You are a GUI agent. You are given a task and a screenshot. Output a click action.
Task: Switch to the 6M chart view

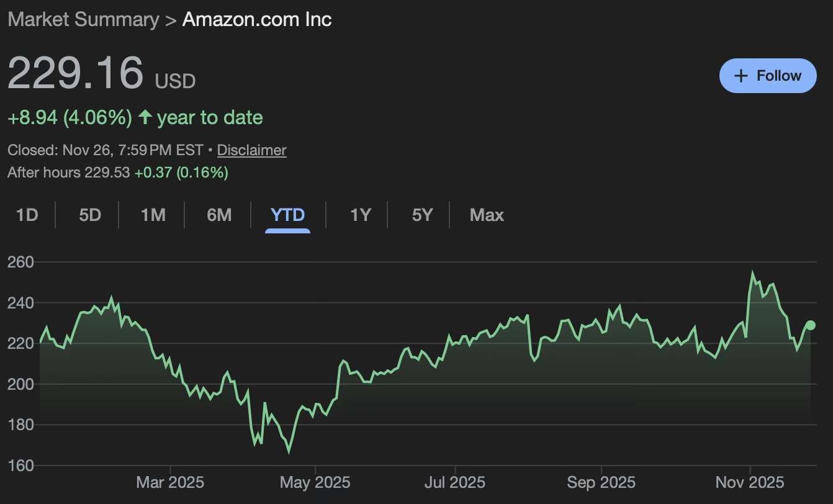218,215
